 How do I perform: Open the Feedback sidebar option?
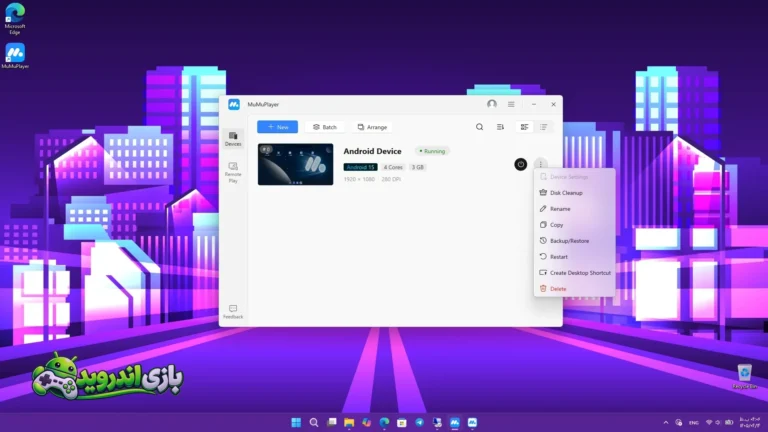[233, 312]
